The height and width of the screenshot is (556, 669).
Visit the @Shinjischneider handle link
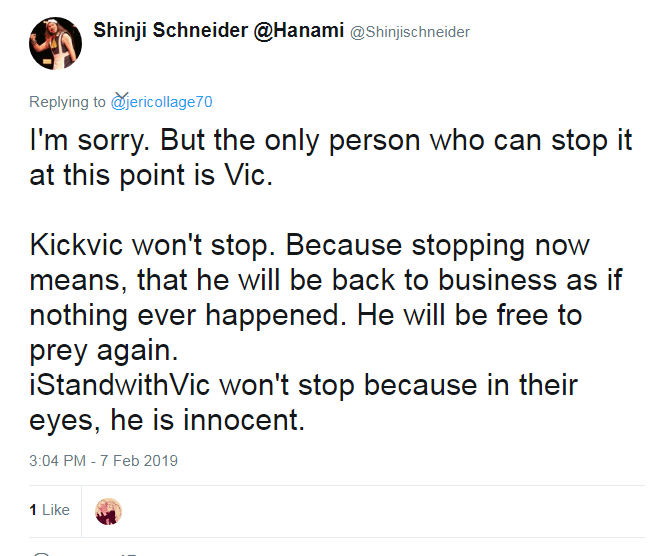tap(410, 32)
